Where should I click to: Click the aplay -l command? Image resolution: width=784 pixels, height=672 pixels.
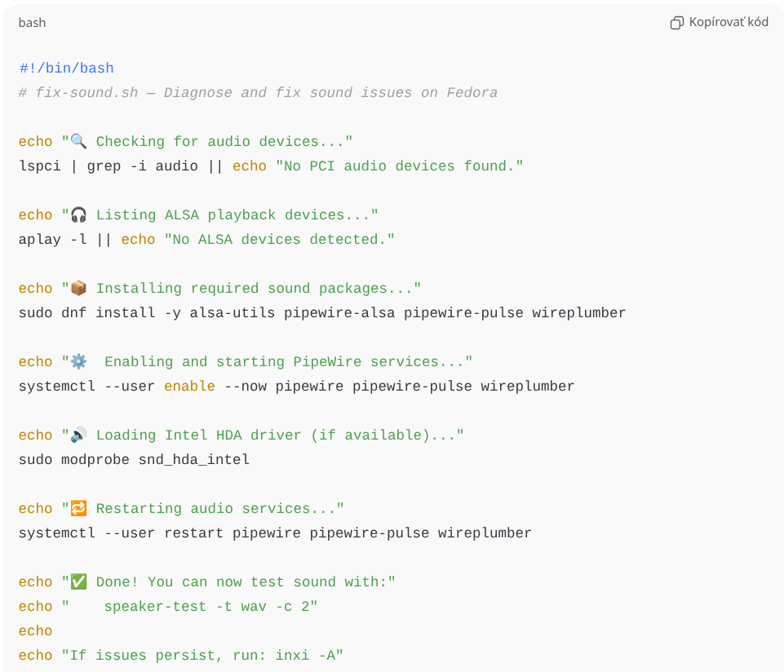pos(49,239)
